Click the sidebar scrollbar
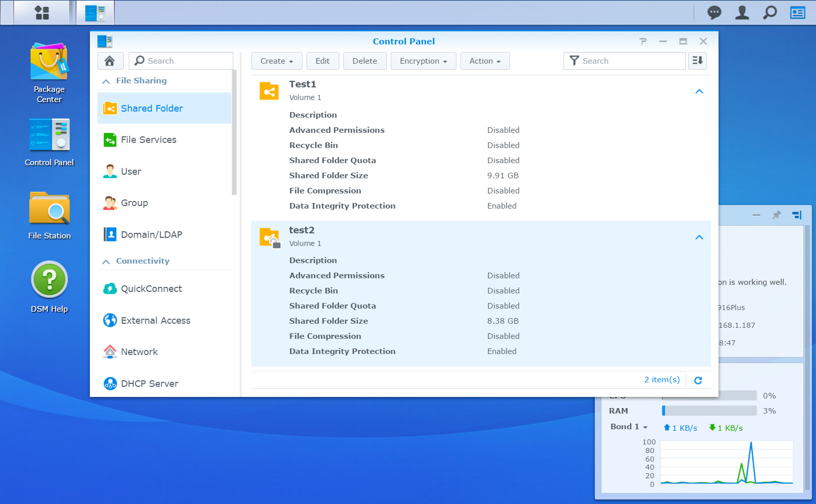Viewport: 816px width, 504px height. [234, 132]
